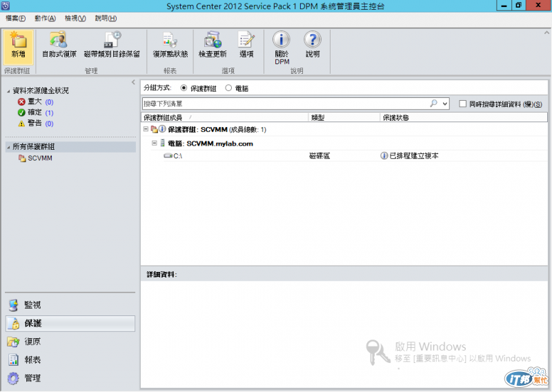Viewport: 552px width, 392px height.
Task: Open the 說明(H) menu
Action: point(106,19)
